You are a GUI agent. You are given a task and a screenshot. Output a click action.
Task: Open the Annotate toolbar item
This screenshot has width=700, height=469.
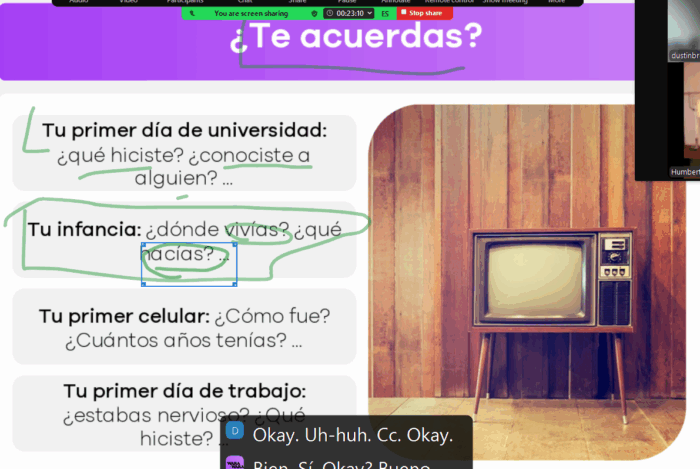coord(395,2)
